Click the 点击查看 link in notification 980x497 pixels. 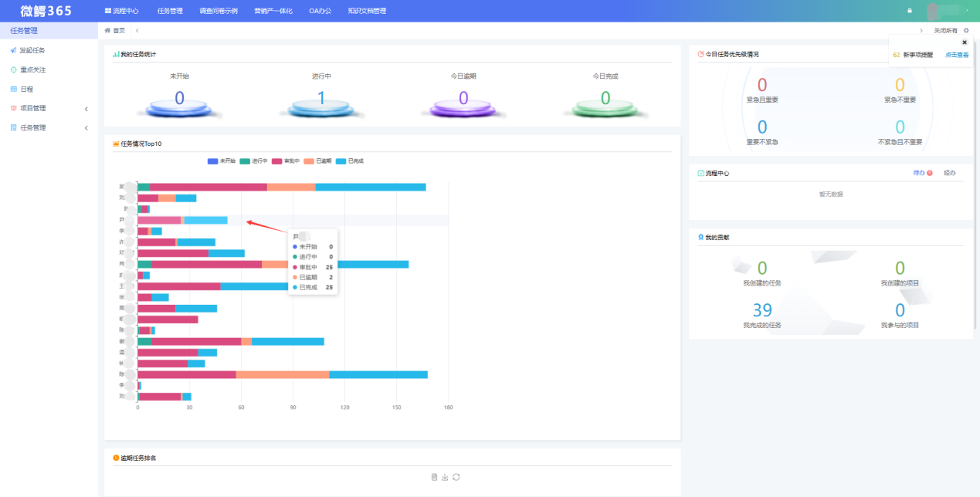(x=957, y=55)
